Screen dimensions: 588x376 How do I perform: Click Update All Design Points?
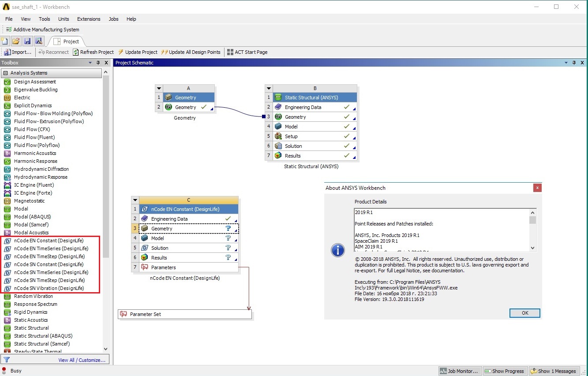(x=191, y=52)
